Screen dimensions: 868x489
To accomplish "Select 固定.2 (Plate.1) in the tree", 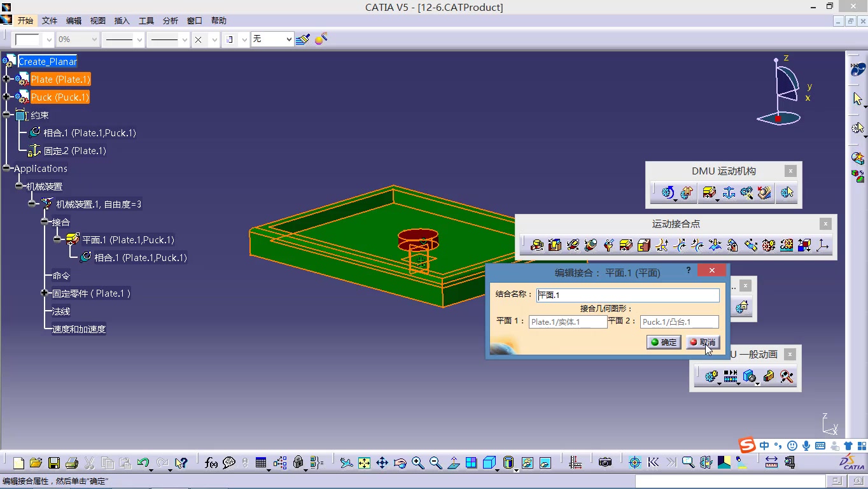I will 74,151.
